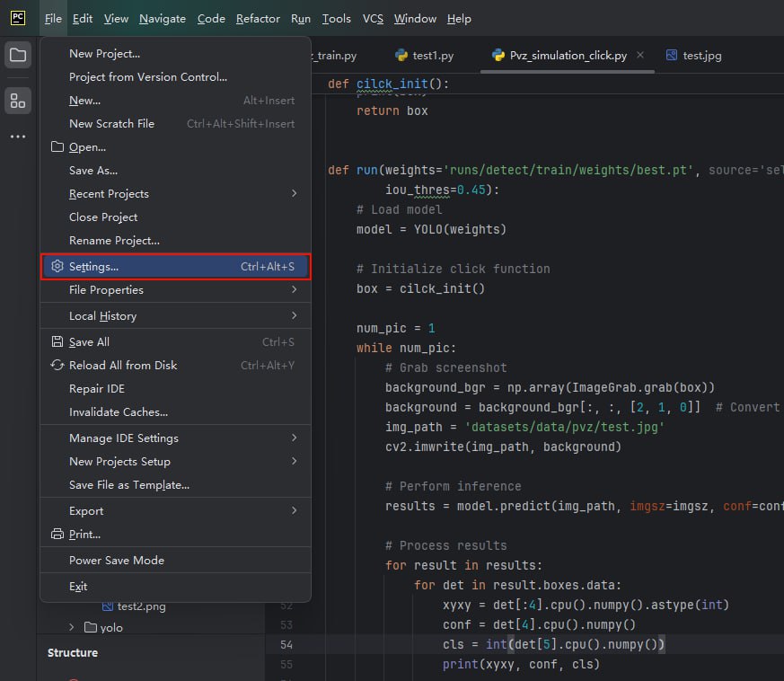The image size is (784, 681).
Task: Click 'datasets/data/pvz/test.jpg' string in code
Action: pos(565,427)
